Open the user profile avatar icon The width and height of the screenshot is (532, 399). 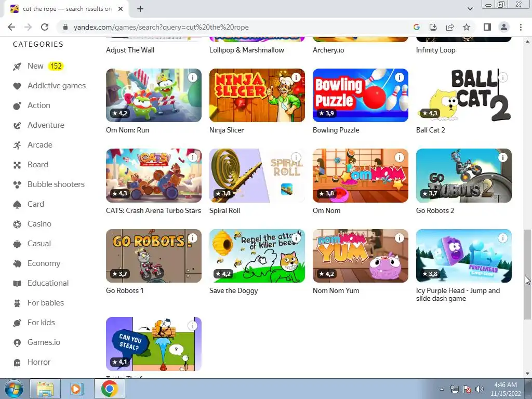coord(504,27)
